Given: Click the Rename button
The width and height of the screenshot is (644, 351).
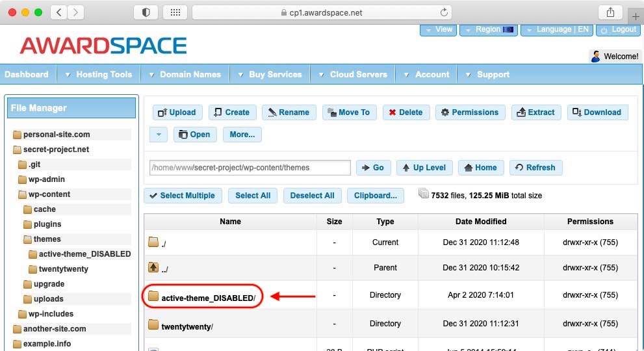Looking at the screenshot, I should [289, 112].
